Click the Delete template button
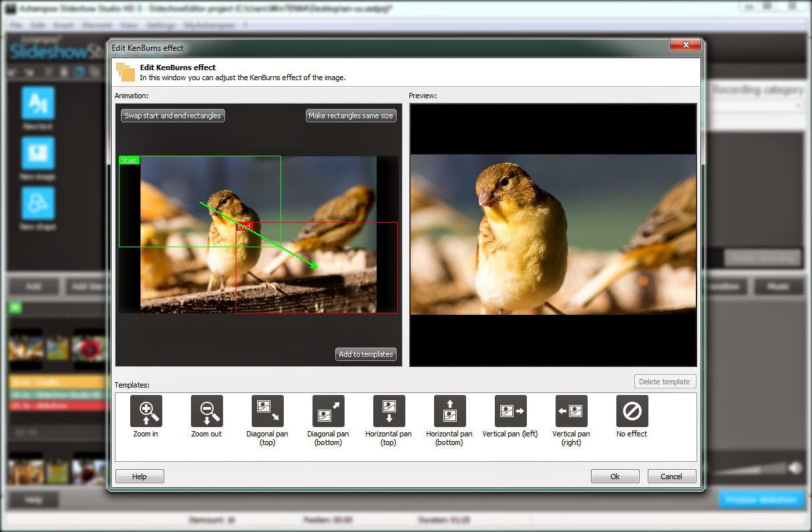The image size is (812, 532). click(665, 382)
